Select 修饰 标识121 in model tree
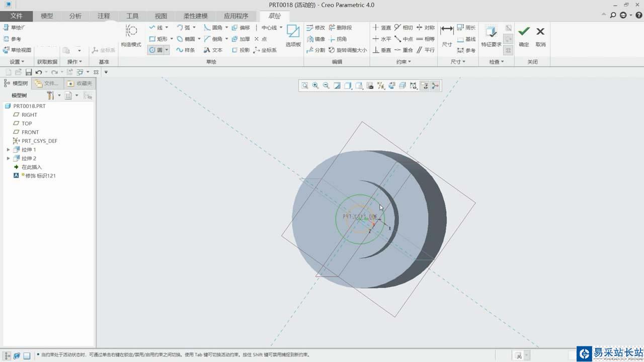 coord(35,175)
